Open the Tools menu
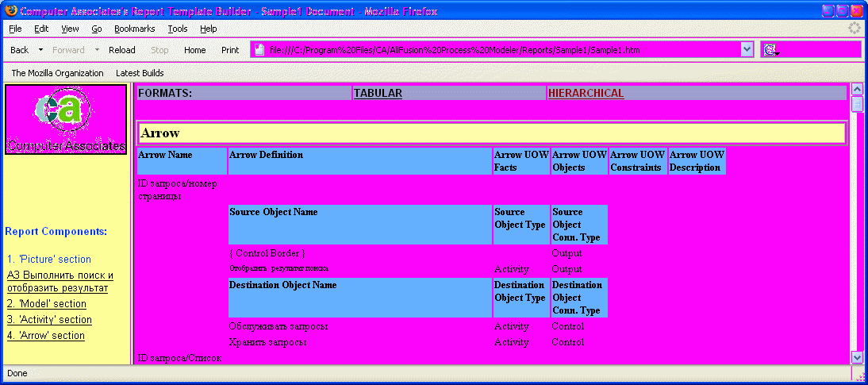Screen dimensions: 868x385 [178, 29]
